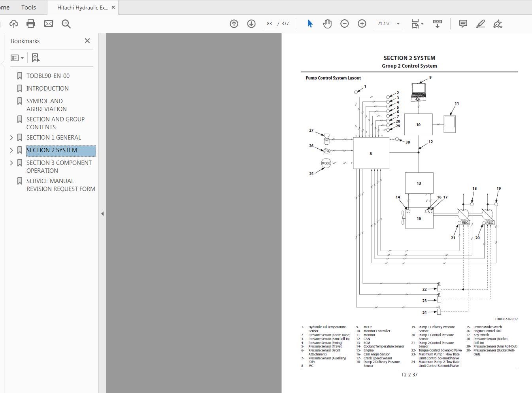Click legend entry "Monitor Controller"
Image resolution: width=532 pixels, height=393 pixels.
click(377, 331)
